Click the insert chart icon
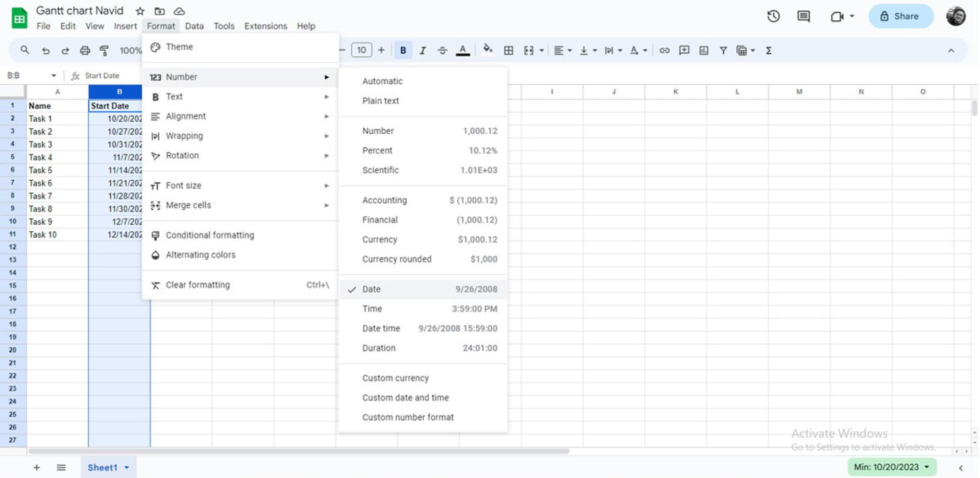 click(x=704, y=50)
